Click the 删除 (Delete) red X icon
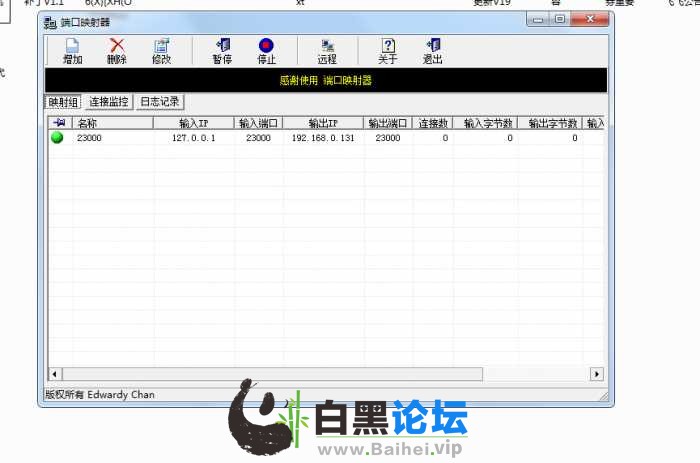Screen dimensions: 700x463 click(x=117, y=46)
